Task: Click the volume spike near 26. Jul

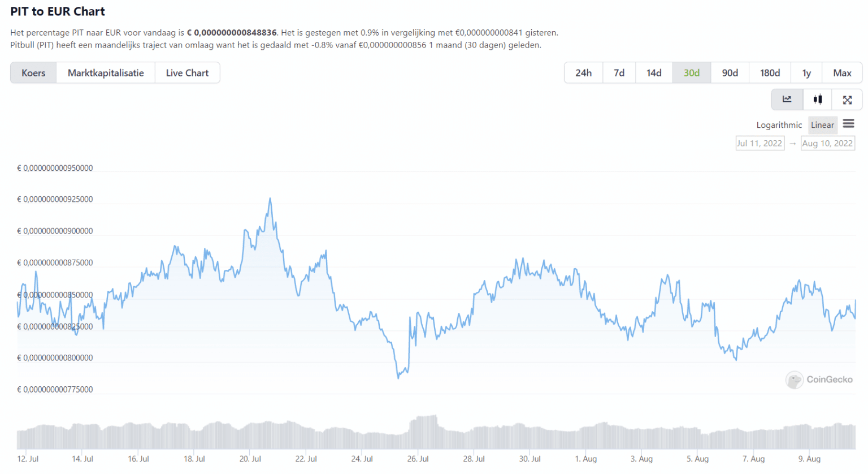Action: tap(424, 432)
